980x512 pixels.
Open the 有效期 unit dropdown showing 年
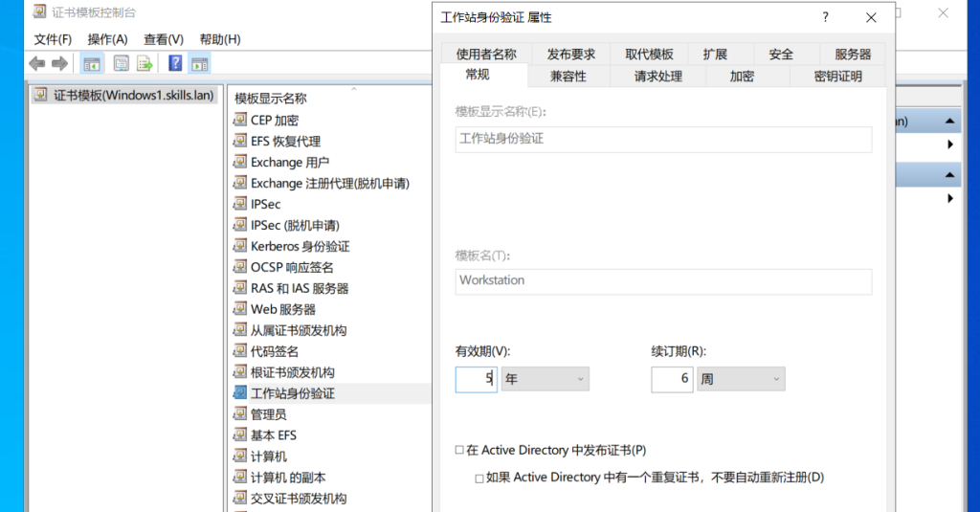point(545,379)
